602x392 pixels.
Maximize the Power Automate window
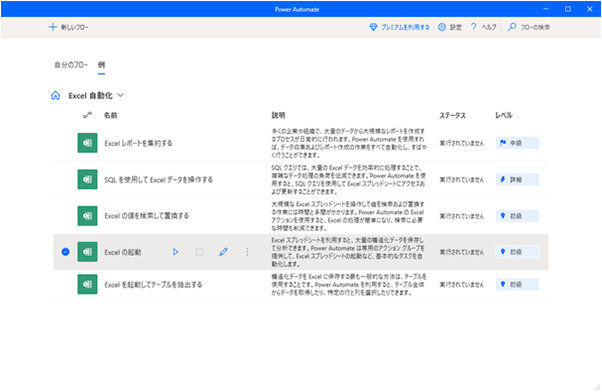[568, 9]
